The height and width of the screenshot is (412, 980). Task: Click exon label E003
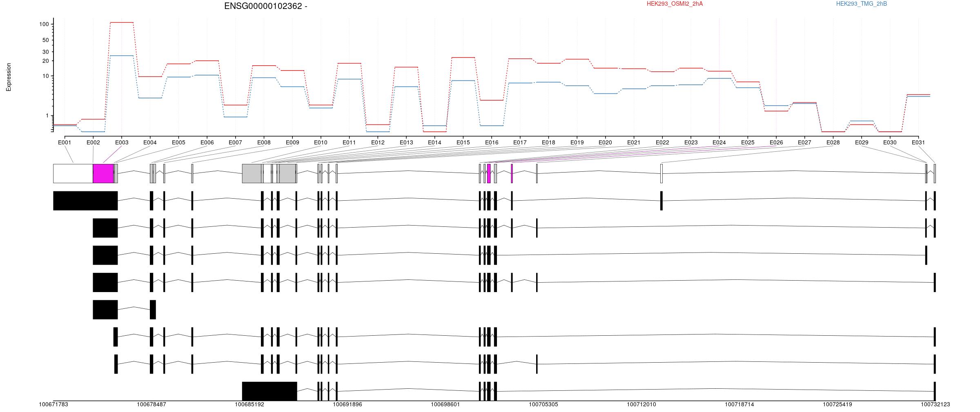122,142
